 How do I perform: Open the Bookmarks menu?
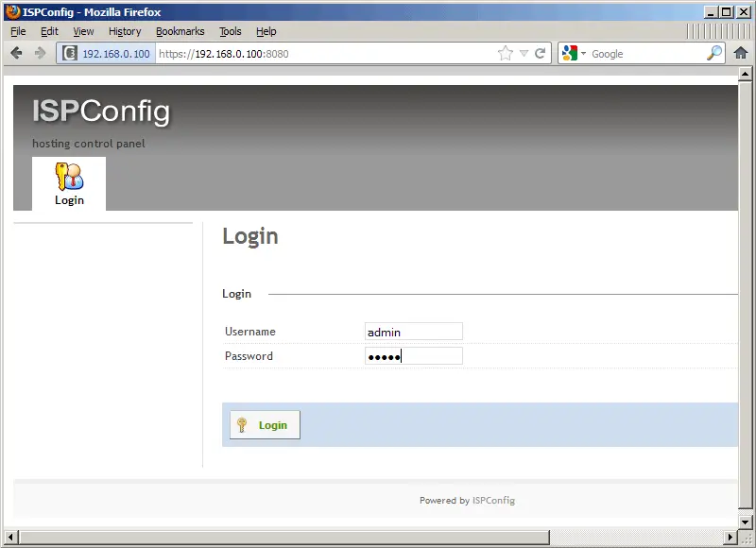click(x=180, y=31)
